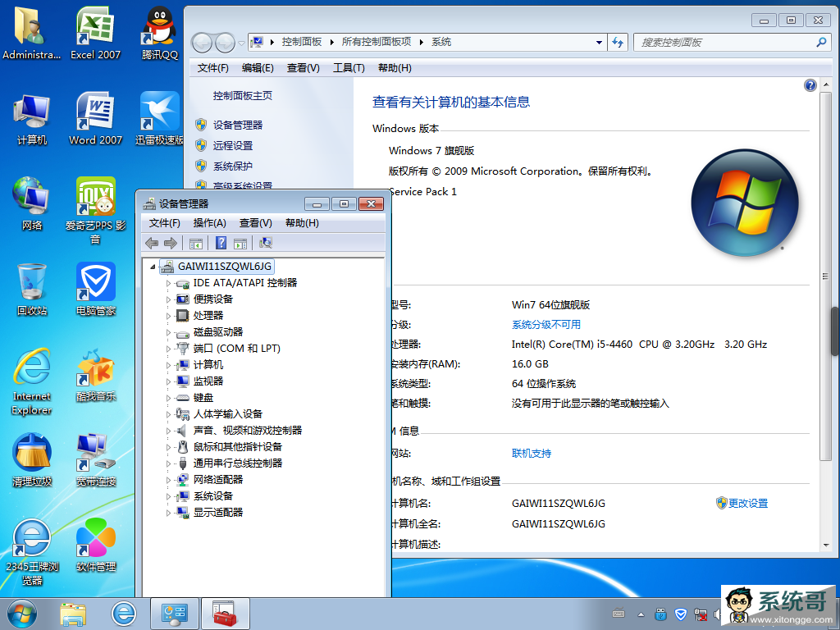This screenshot has height=630, width=840.
Task: Click the 控制面板 breadcrumb in address bar
Action: 302,42
